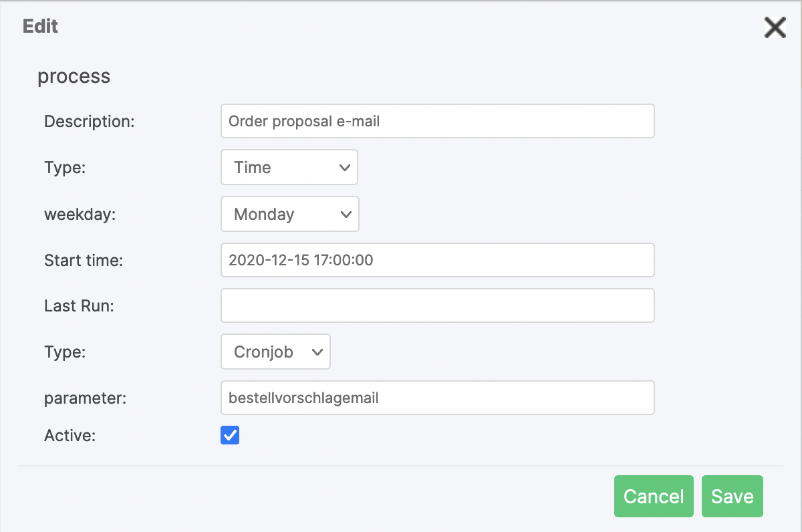Click the parameter field containing bestellvorschlagemail

437,398
